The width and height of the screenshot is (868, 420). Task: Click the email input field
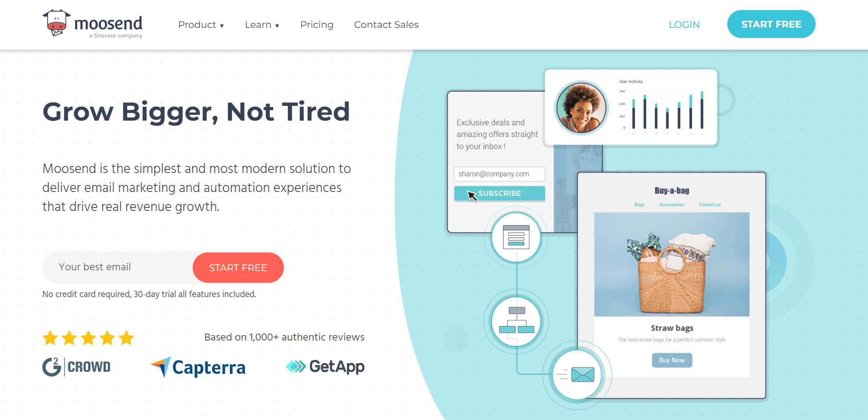(117, 268)
